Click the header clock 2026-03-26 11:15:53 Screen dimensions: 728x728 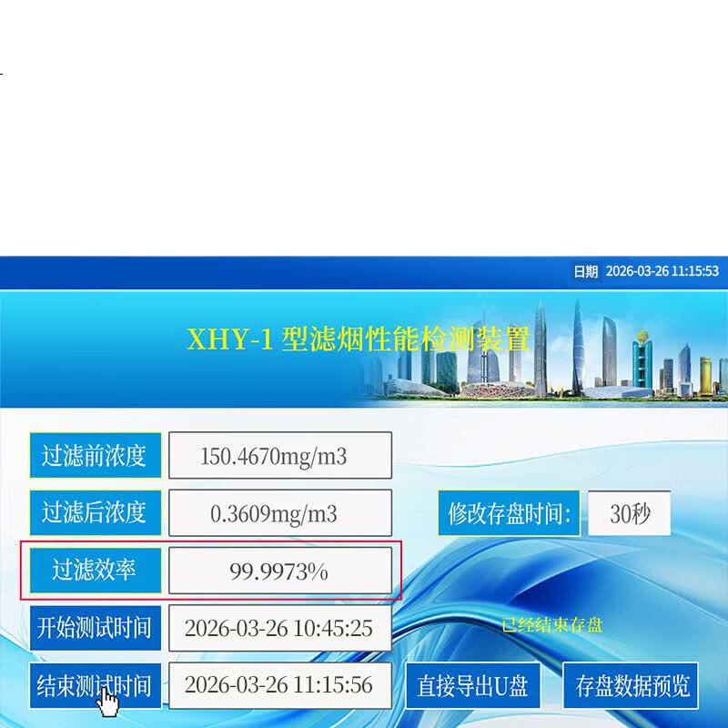tap(662, 271)
